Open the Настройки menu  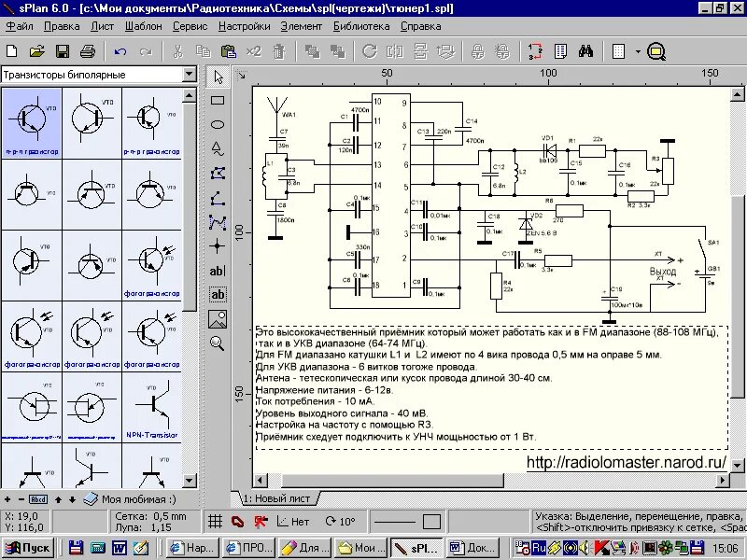pos(245,26)
